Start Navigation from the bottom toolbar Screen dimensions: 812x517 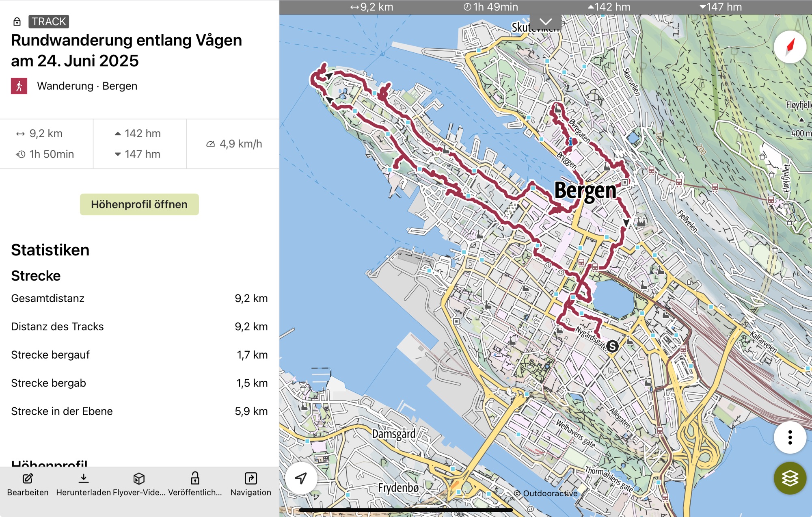point(251,479)
